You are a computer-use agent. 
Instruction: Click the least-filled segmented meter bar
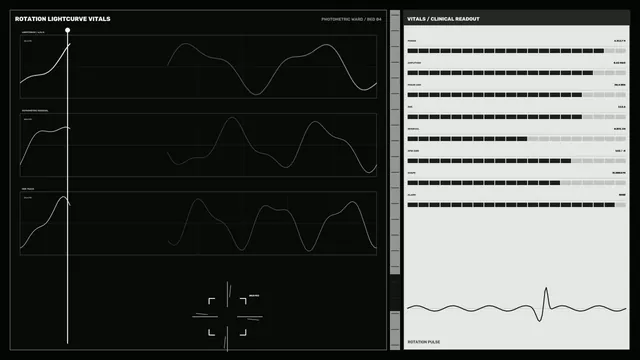point(516,139)
